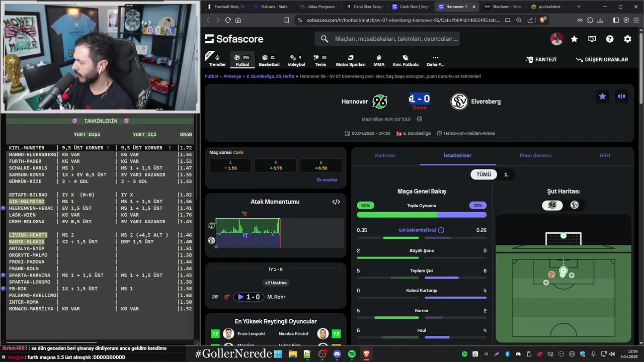Bookmark this page in address bar
Image resolution: width=644 pixels, height=362 pixels.
tap(287, 20)
